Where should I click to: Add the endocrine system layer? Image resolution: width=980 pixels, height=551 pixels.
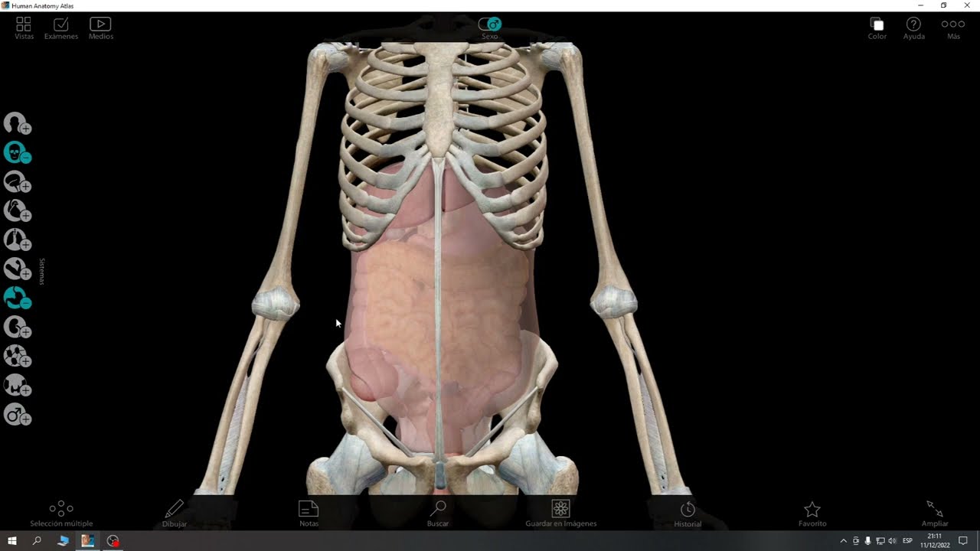coord(17,386)
